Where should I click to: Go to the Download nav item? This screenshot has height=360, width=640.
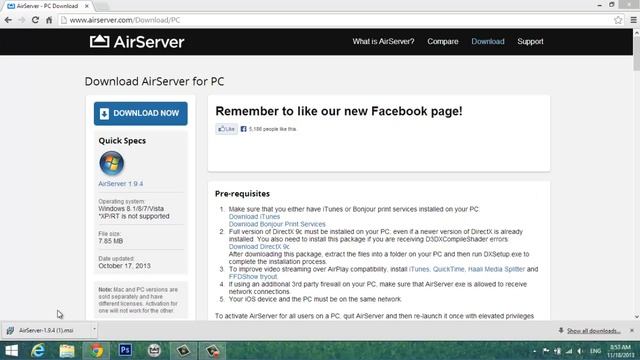tap(488, 42)
